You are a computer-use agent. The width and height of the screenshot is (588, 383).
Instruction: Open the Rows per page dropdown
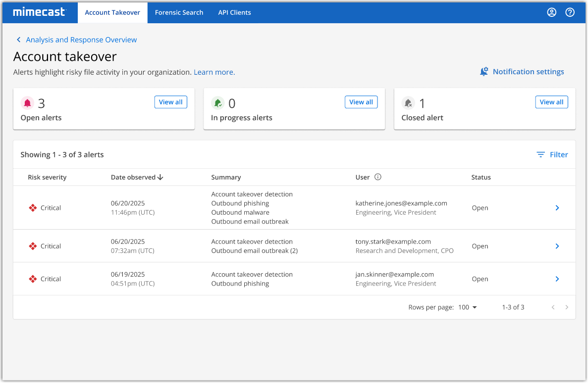coord(467,307)
